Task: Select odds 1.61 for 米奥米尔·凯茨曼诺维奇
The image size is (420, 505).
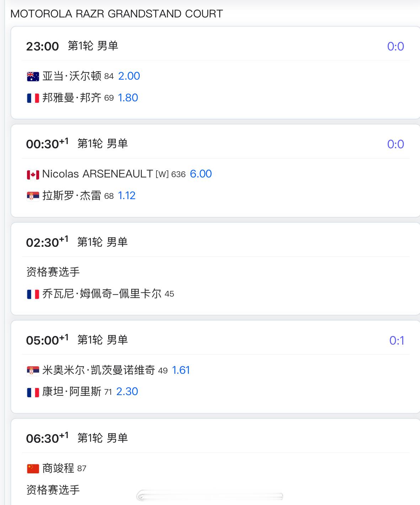Action: pyautogui.click(x=181, y=370)
